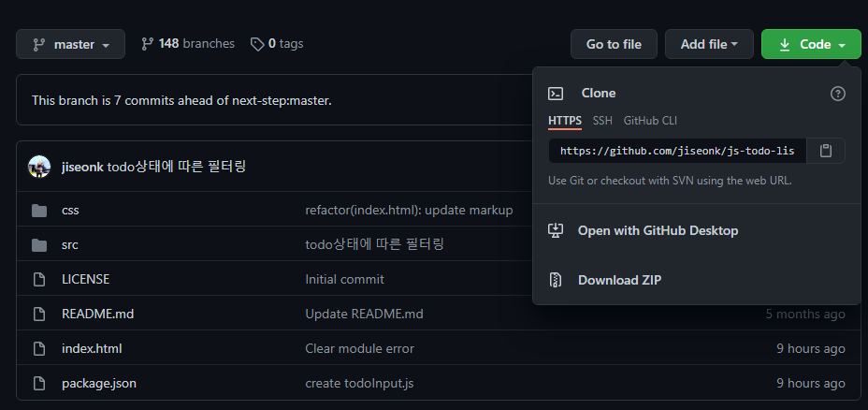The image size is (868, 410).
Task: Open commit 'refactor(index.html): update markup'
Action: coord(409,211)
